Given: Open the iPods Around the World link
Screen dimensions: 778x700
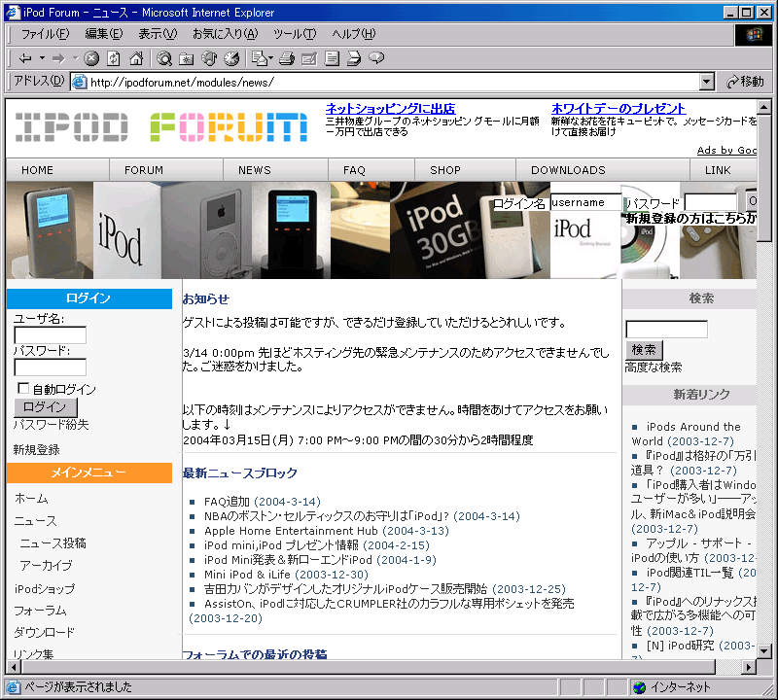Looking at the screenshot, I should point(686,434).
